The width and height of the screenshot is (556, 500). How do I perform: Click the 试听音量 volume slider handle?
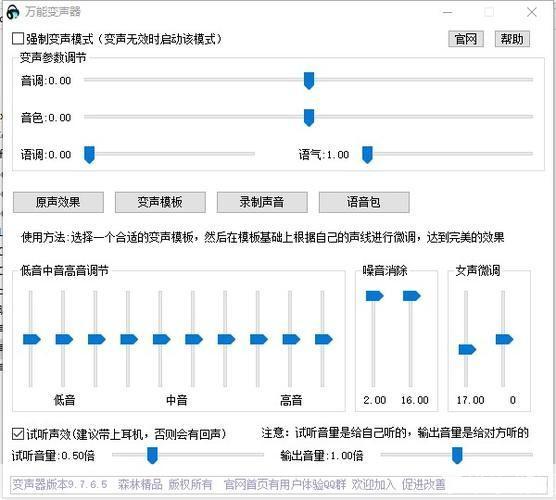[x=152, y=455]
